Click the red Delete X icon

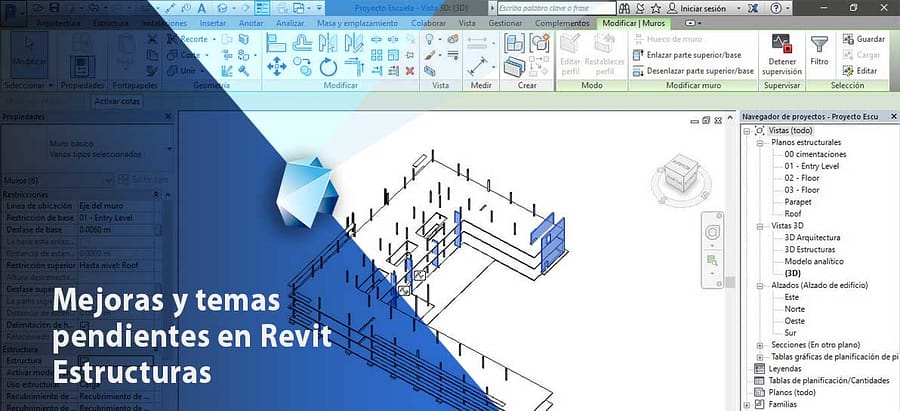[410, 71]
